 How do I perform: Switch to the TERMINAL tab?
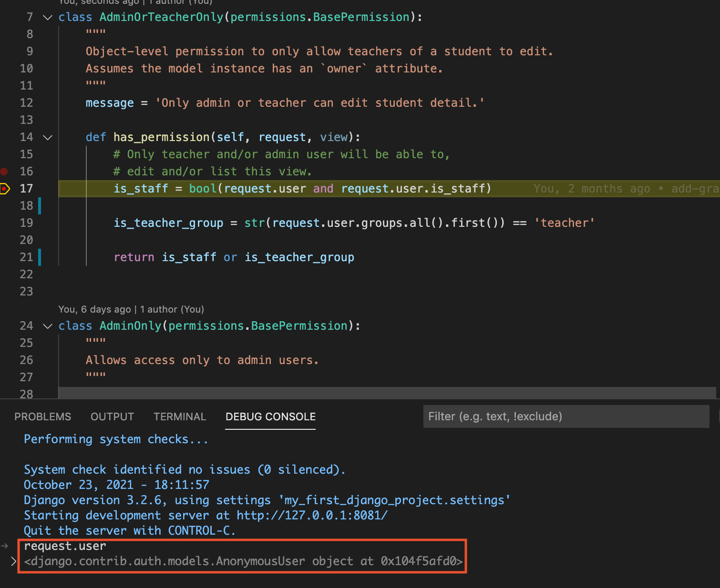179,416
